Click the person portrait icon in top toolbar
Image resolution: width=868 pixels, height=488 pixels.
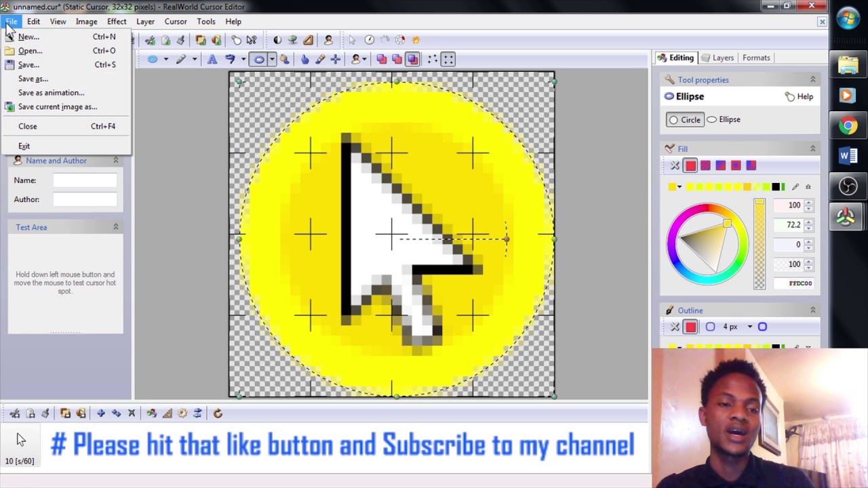click(328, 40)
